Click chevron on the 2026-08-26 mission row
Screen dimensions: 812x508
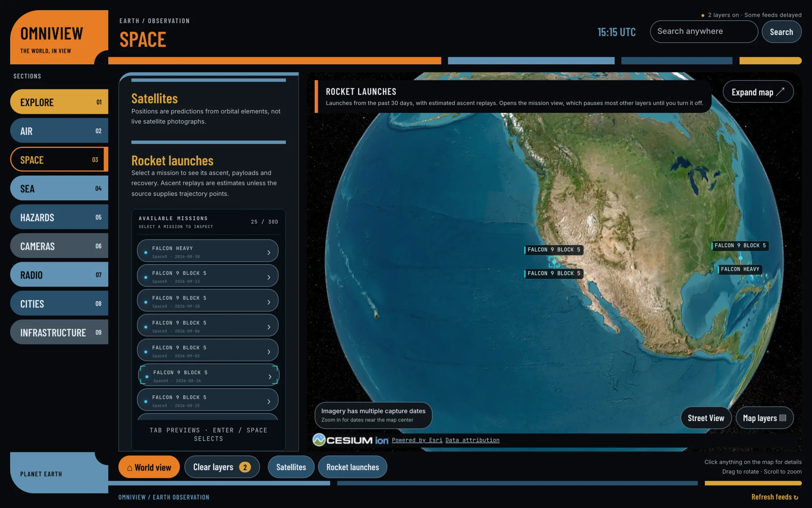[x=270, y=377]
